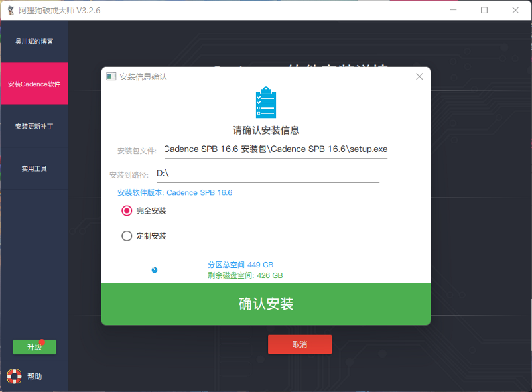Viewport: 532px width, 392px height.
Task: Click the 安装软件版本: Cadence SPB 16.6 text
Action: pyautogui.click(x=174, y=192)
